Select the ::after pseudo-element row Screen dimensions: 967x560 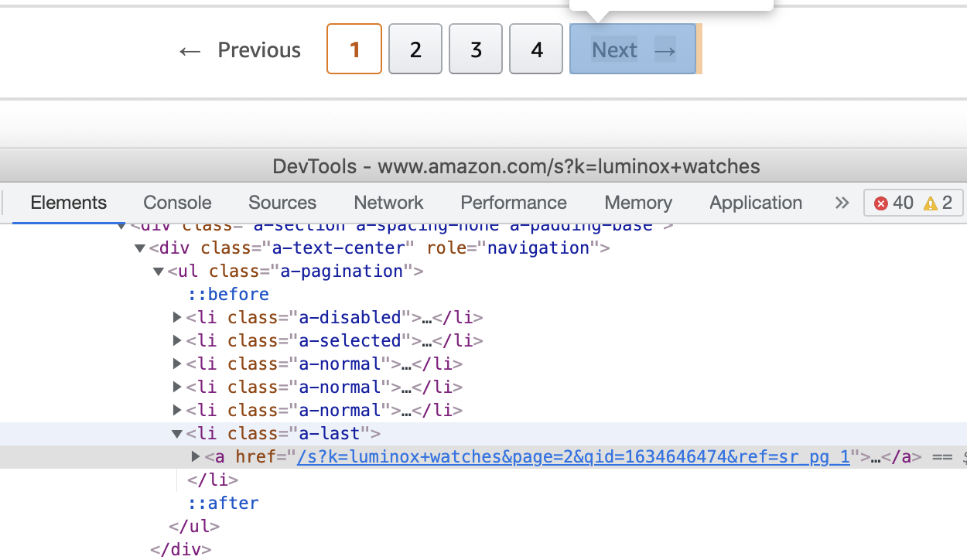tap(224, 503)
